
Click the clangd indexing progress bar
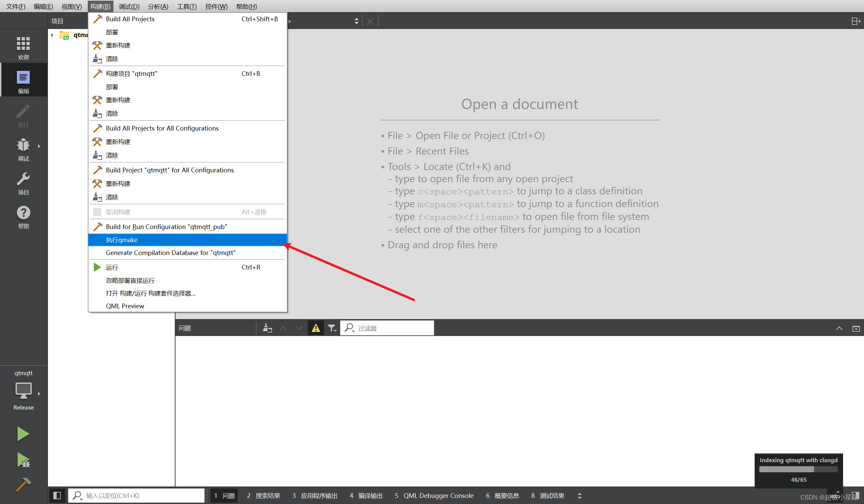(x=798, y=469)
